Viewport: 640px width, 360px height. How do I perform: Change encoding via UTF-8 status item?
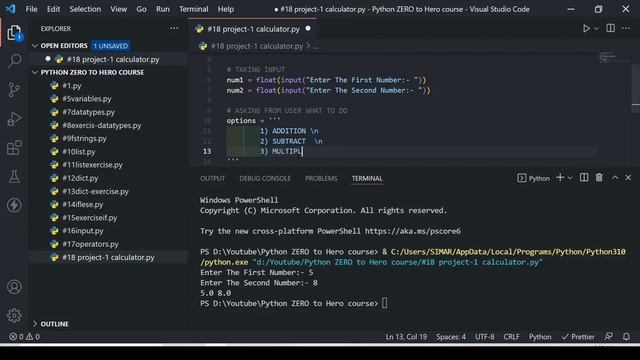tap(484, 337)
